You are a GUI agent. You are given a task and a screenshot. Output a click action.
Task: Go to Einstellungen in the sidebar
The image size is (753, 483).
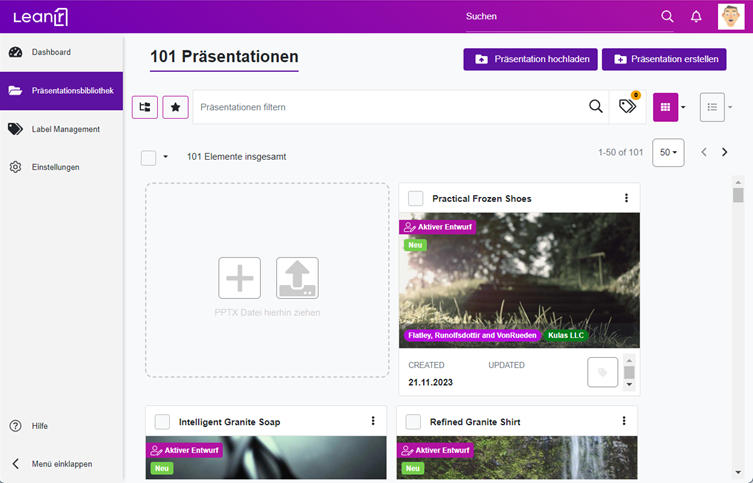point(55,167)
